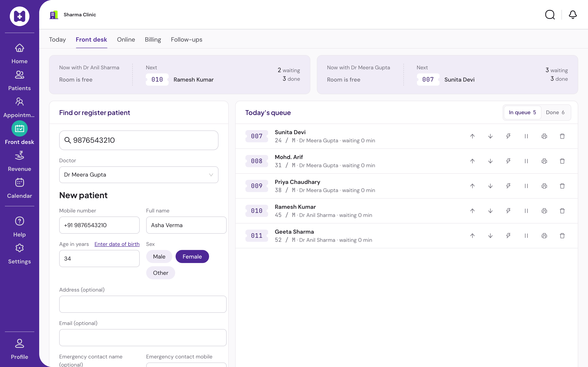The height and width of the screenshot is (367, 588).
Task: Click the Enter date of birth link
Action: point(117,244)
